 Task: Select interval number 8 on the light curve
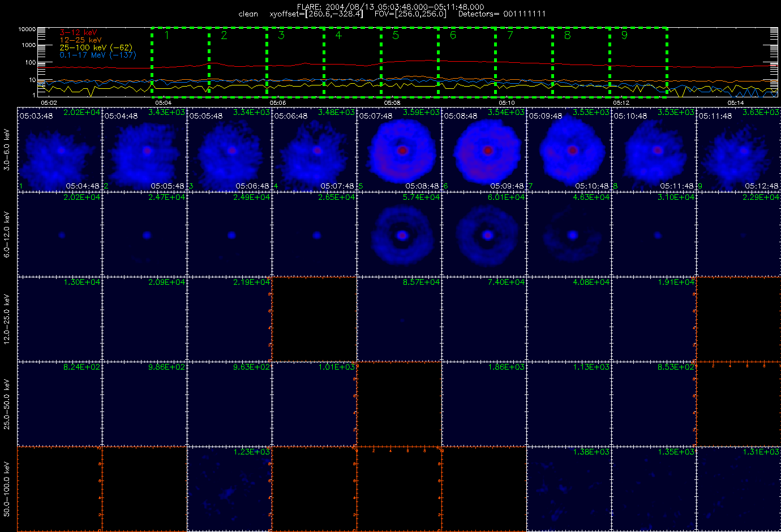581,62
